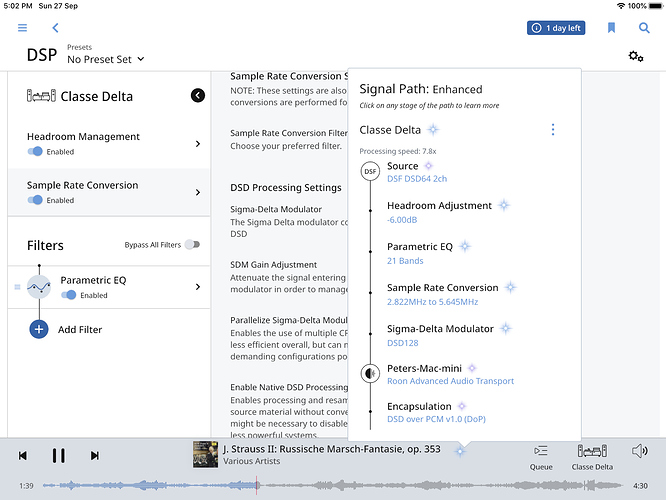Click Various Artists artist name
Screen dimensions: 666x500
tap(251, 461)
